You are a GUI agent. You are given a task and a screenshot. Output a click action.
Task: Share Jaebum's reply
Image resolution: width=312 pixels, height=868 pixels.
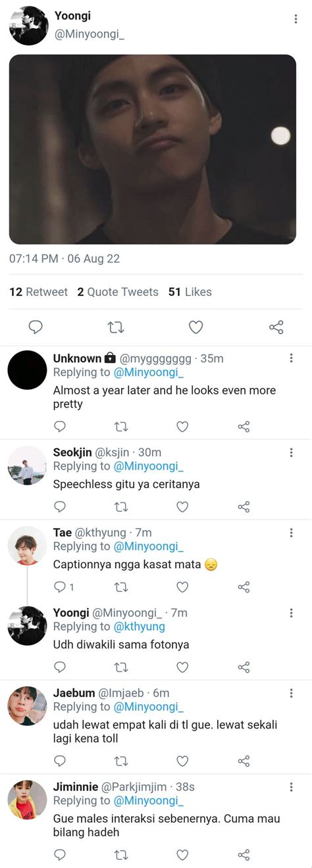click(x=244, y=761)
